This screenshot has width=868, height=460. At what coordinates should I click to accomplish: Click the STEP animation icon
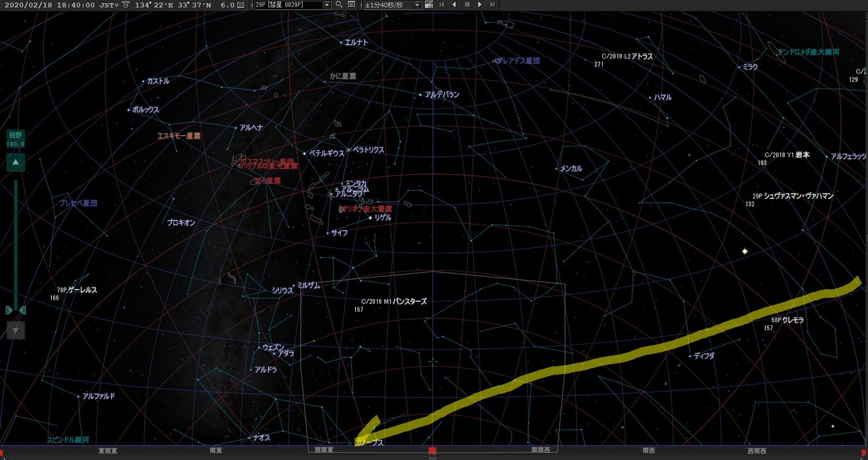(x=429, y=4)
